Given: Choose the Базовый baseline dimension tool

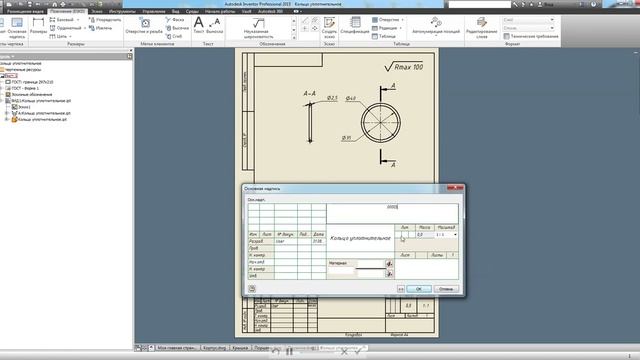Looking at the screenshot, I should (x=62, y=20).
